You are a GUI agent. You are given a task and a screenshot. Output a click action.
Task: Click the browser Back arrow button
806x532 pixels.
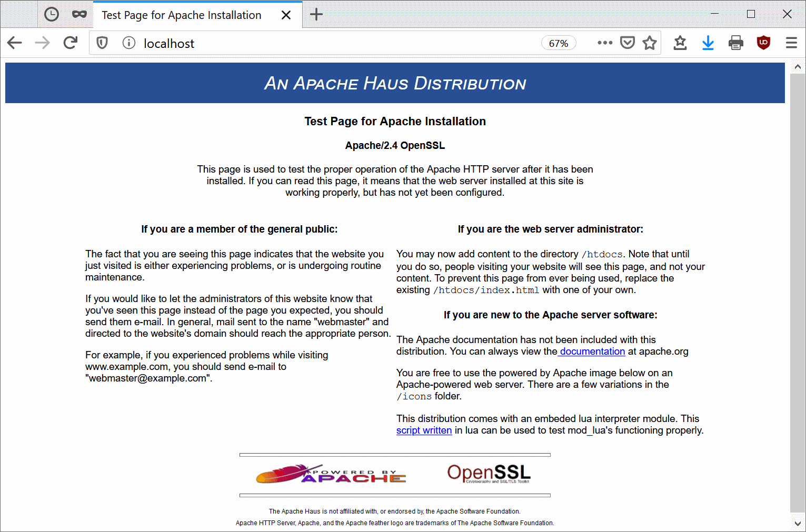click(x=15, y=43)
